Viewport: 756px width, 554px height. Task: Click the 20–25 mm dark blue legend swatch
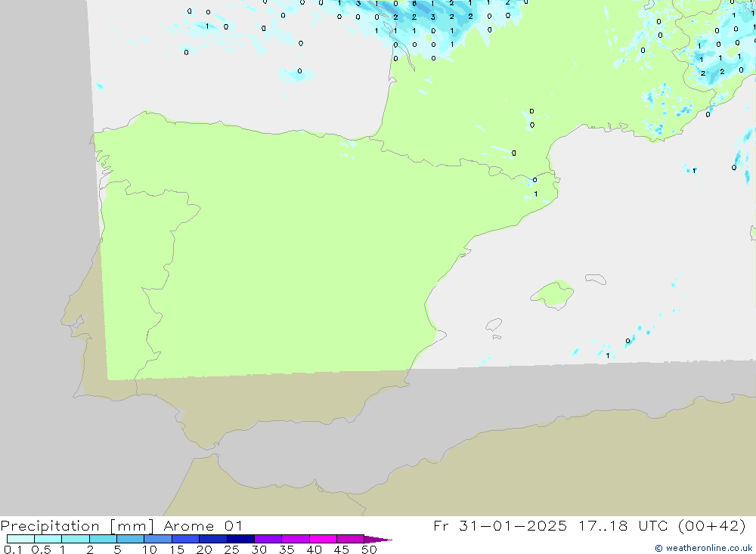(213, 539)
